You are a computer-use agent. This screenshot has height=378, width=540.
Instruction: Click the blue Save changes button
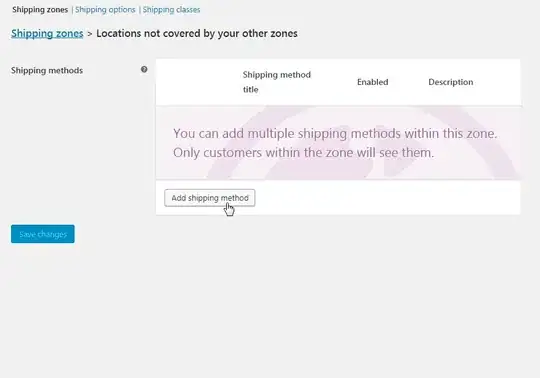(x=43, y=234)
